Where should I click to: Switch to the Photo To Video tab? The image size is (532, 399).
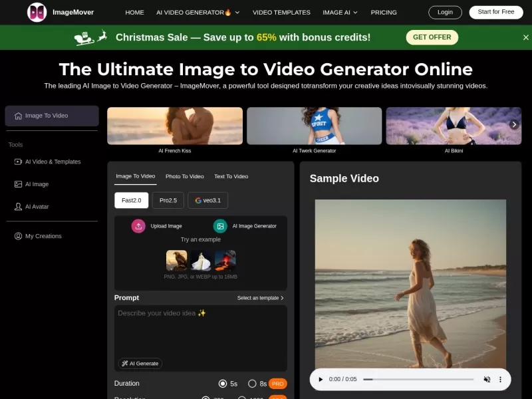(x=185, y=176)
